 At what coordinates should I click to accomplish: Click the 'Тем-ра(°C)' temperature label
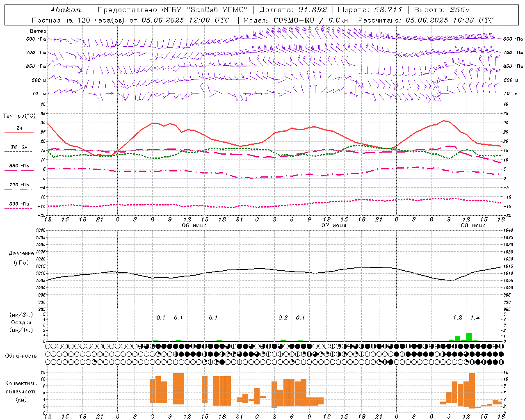point(19,116)
